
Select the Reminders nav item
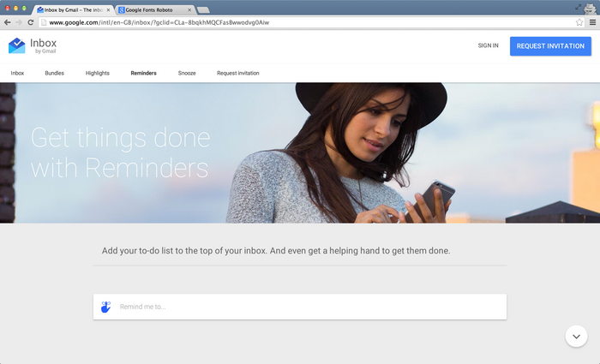pos(143,73)
